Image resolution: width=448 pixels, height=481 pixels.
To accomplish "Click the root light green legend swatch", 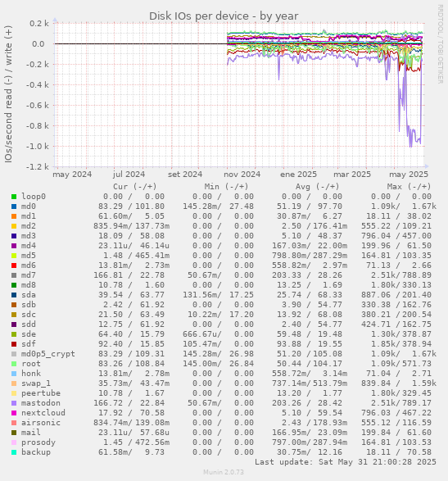I will click(x=14, y=364).
